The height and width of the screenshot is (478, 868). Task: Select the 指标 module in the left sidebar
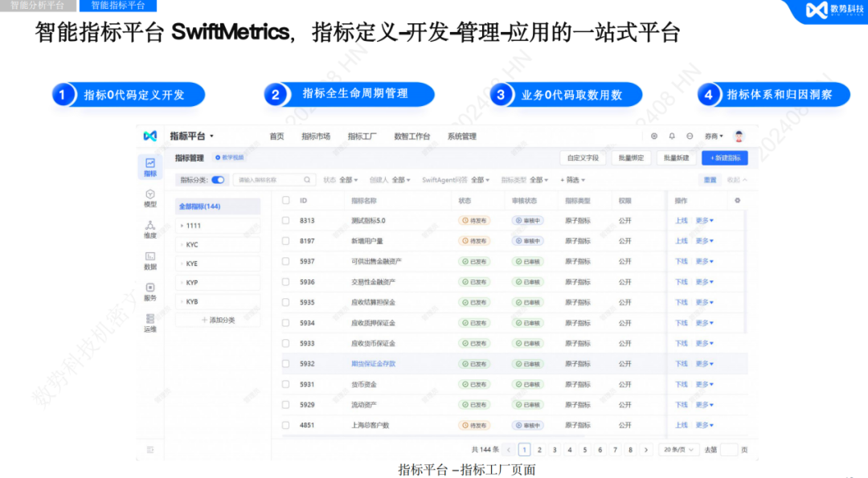coord(149,167)
